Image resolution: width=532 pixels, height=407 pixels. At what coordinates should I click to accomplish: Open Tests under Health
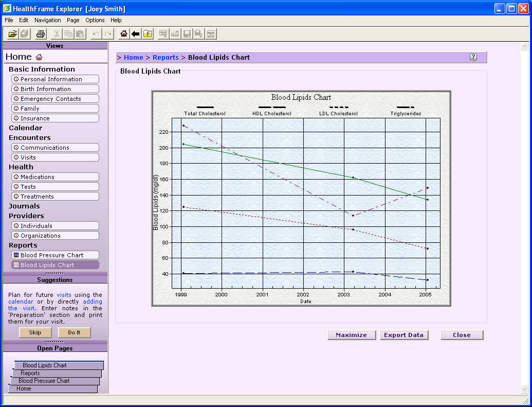coord(56,187)
